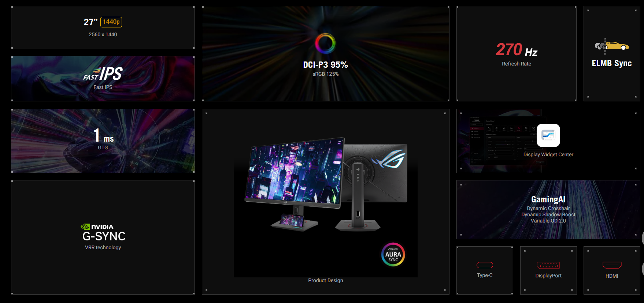
Task: Click the 2560 x 1440 resolution text
Action: (103, 34)
